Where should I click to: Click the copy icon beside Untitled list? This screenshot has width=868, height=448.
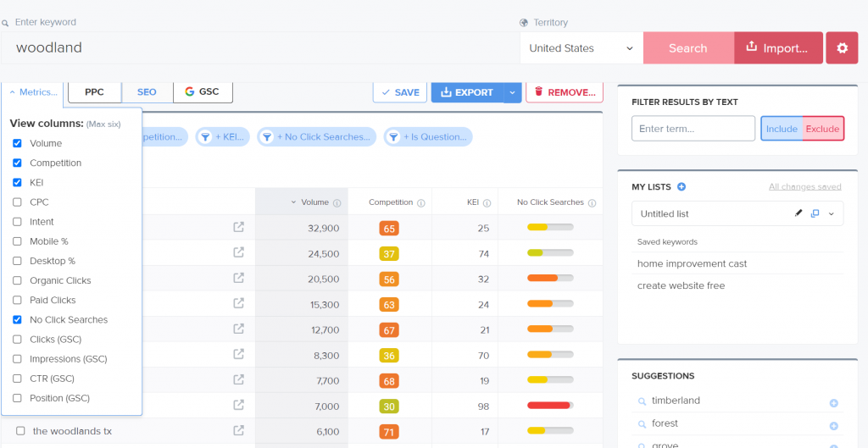click(x=815, y=213)
